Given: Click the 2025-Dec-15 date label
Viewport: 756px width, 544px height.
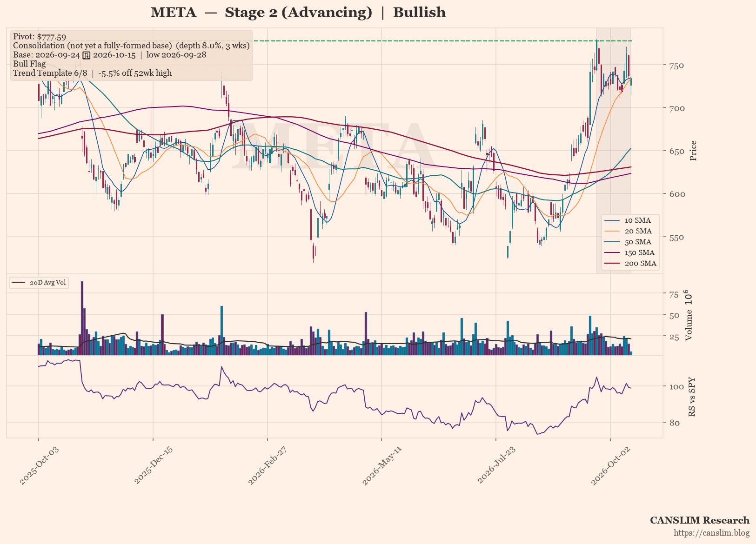Looking at the screenshot, I should (x=154, y=466).
